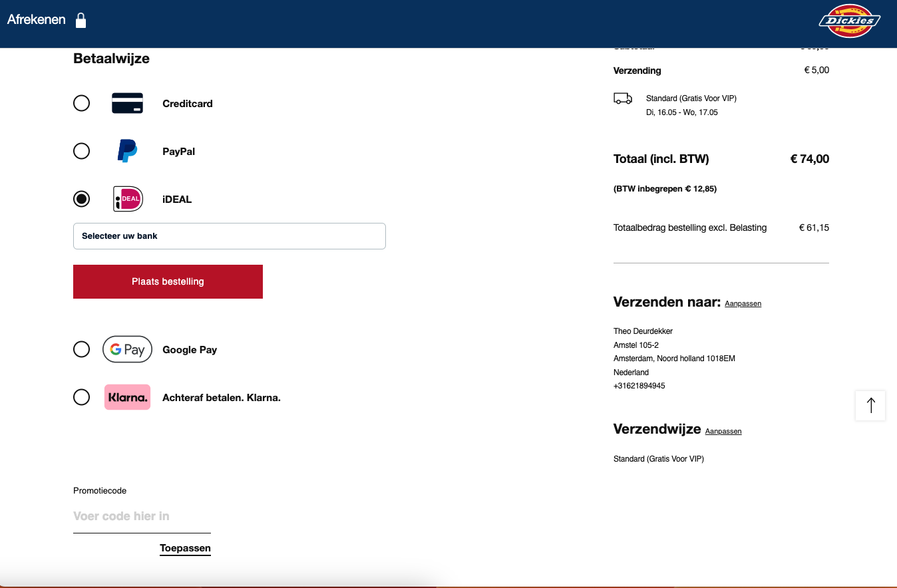Click the scroll-to-top arrow button
Viewport: 897px width, 588px height.
(x=870, y=405)
